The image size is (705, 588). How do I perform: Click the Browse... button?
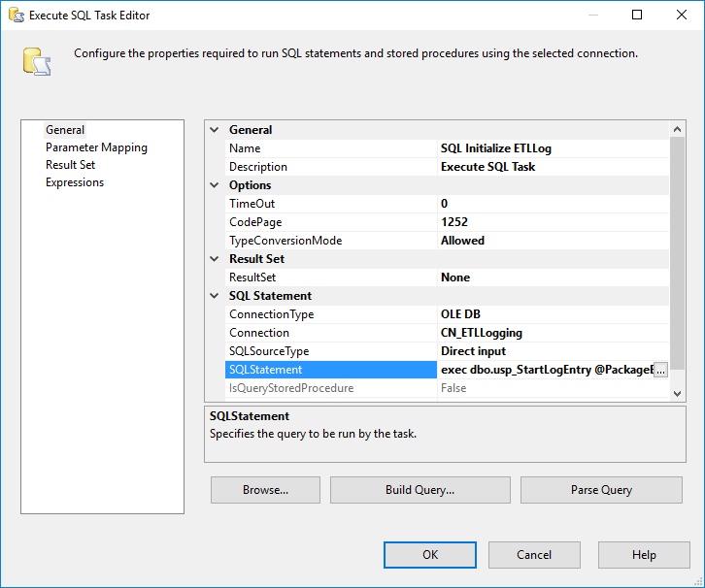(265, 490)
